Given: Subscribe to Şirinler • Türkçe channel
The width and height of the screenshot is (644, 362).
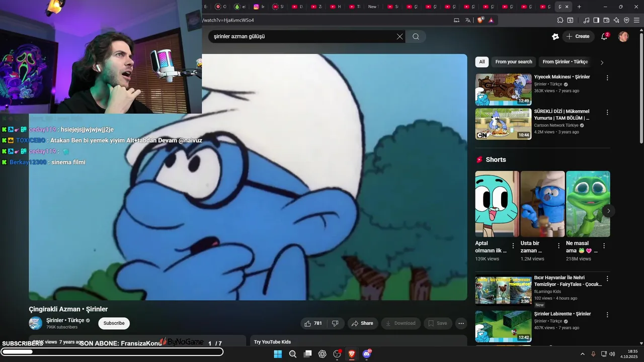Looking at the screenshot, I should click(114, 323).
